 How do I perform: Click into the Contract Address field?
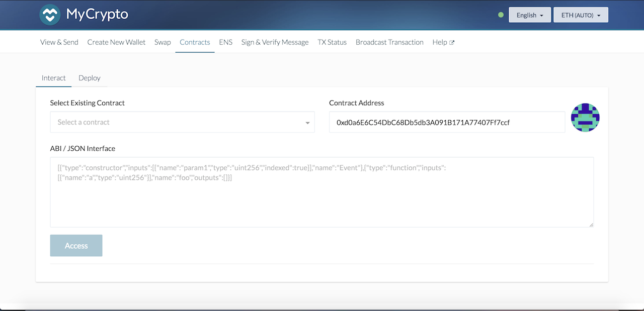447,122
